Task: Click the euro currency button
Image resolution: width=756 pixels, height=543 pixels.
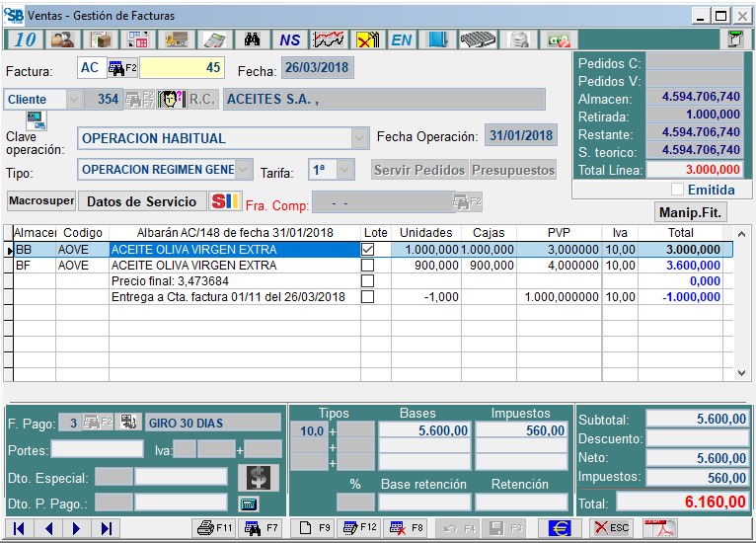Action: pyautogui.click(x=560, y=528)
